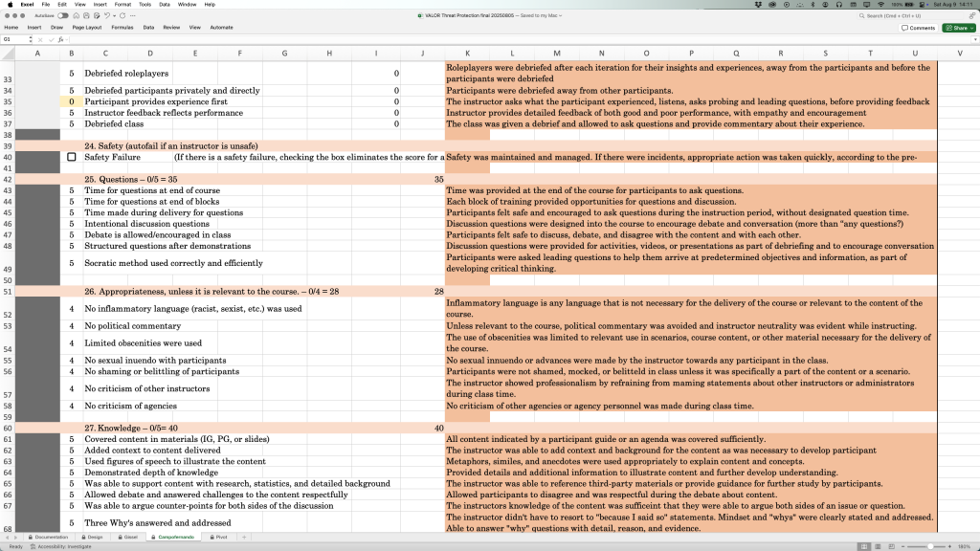Click the Comments button

coord(918,28)
